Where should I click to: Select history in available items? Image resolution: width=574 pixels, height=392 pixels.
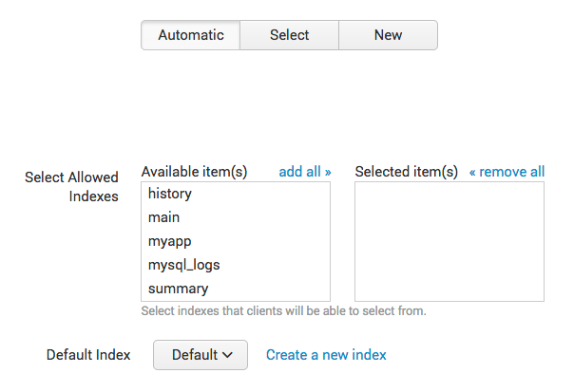(236, 194)
